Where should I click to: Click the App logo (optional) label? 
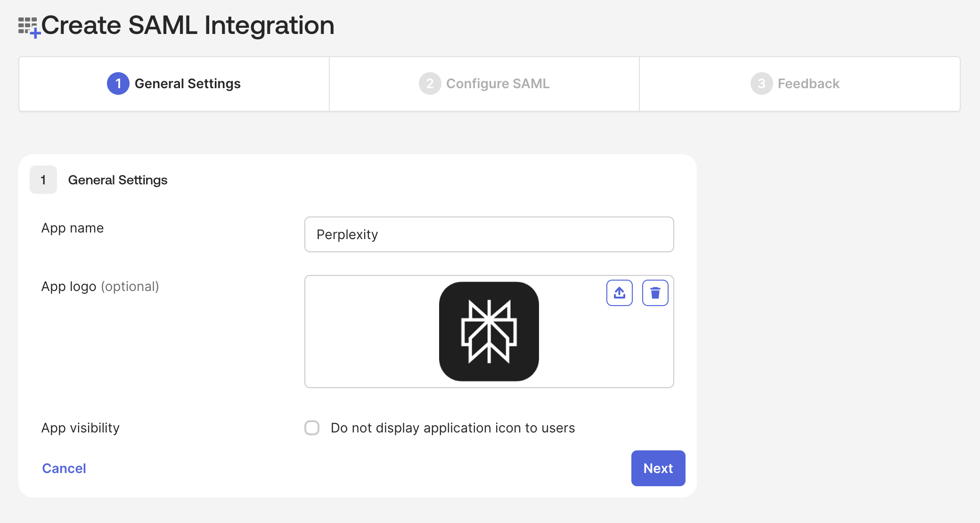(x=100, y=287)
